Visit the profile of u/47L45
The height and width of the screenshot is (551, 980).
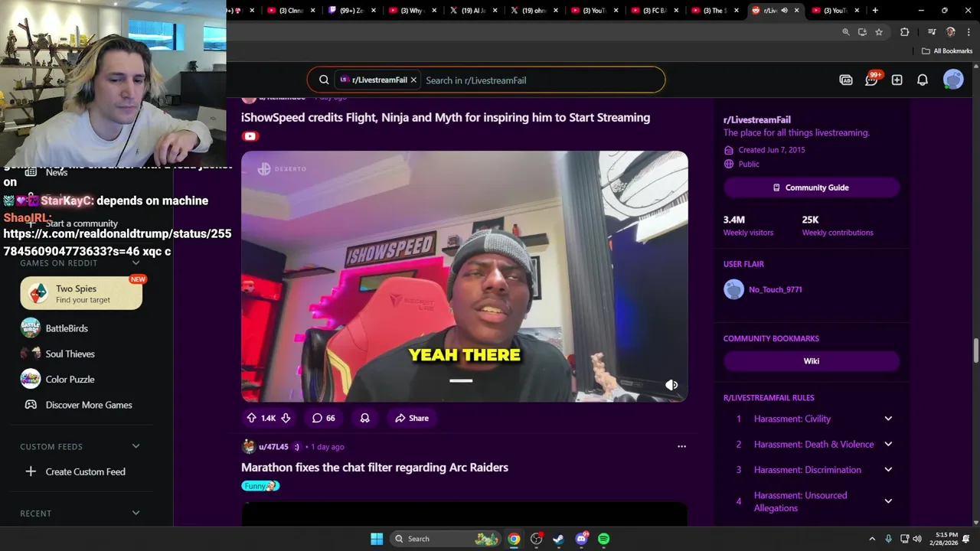tap(273, 447)
